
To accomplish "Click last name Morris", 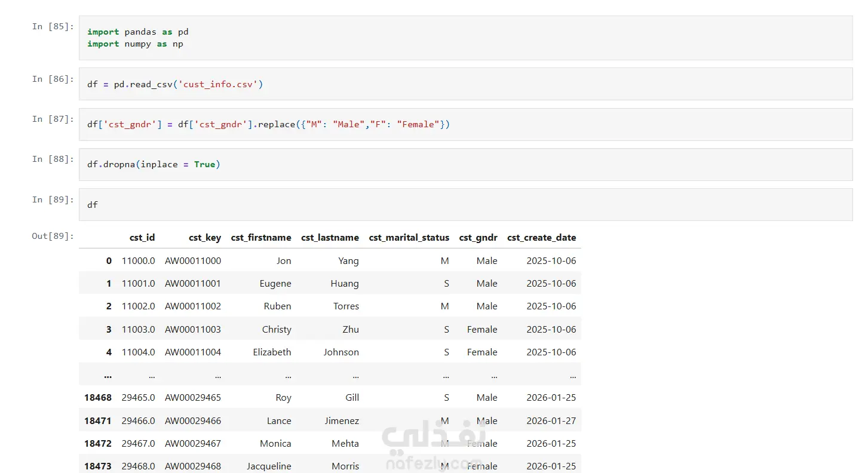I will point(345,466).
